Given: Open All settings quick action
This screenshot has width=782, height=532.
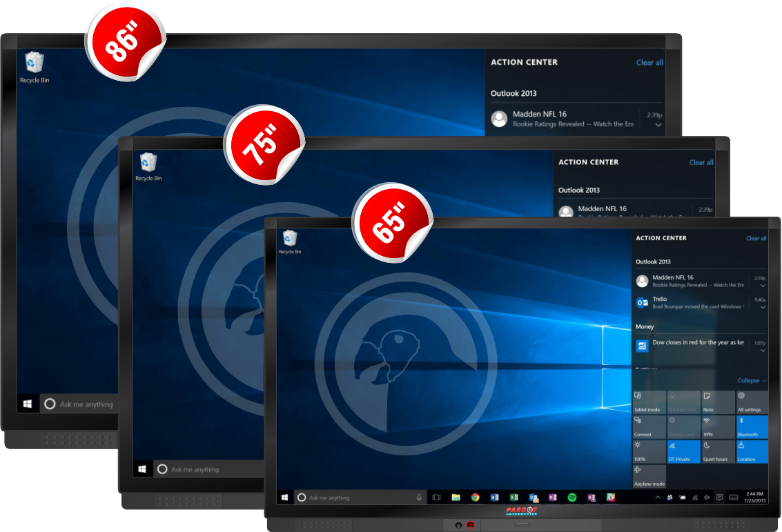Looking at the screenshot, I should (752, 402).
